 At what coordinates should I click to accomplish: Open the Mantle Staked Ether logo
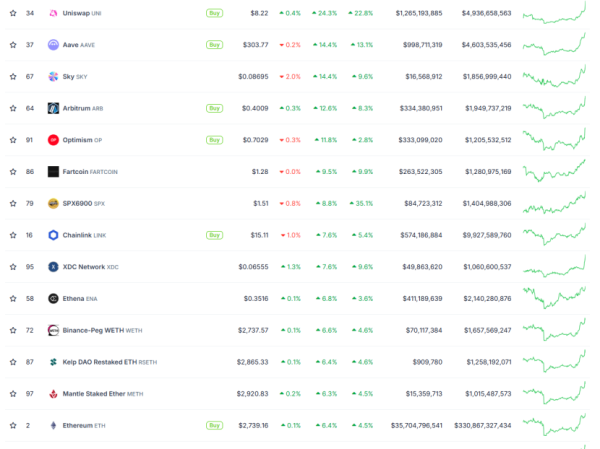tap(53, 393)
